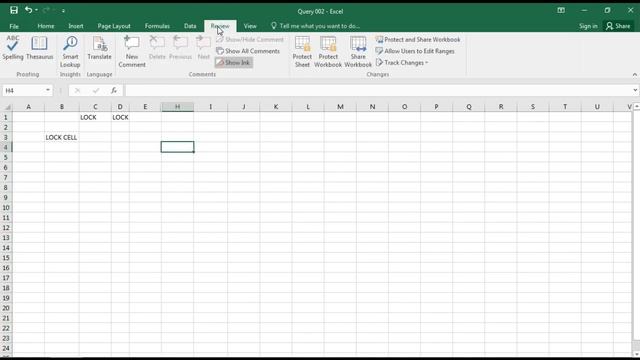The image size is (640, 360).
Task: Toggle Show All Comments
Action: [x=248, y=51]
